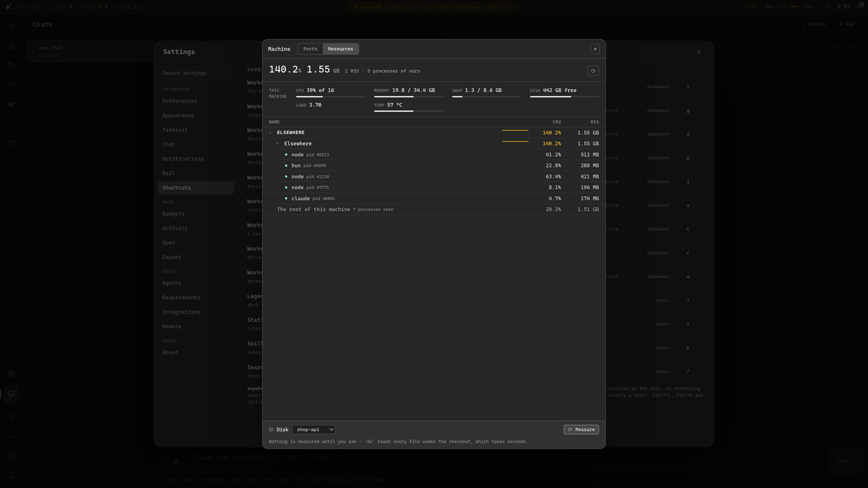Screen dimensions: 868x488
Task: Select the node pid 48213 row
Action: click(x=434, y=155)
